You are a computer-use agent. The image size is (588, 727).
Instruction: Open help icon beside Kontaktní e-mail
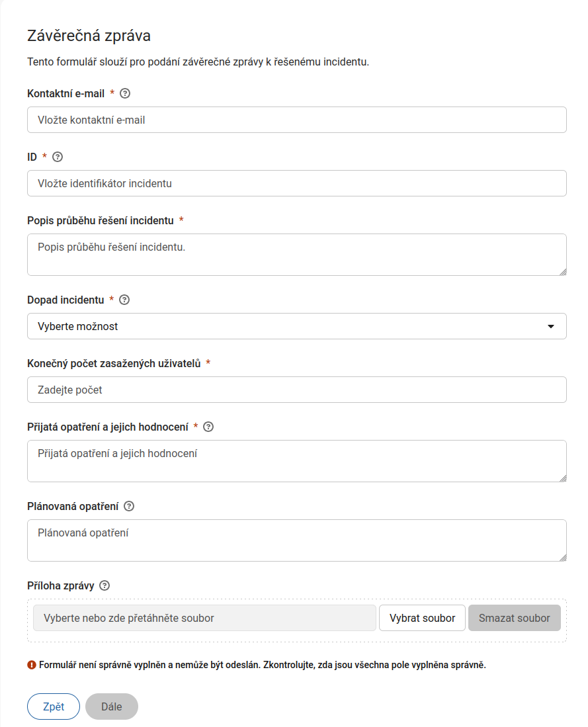(x=125, y=94)
